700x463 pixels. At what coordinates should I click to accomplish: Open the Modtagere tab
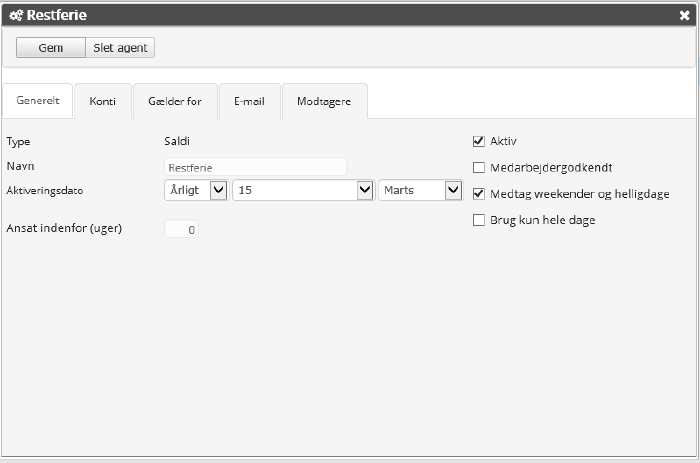coord(324,102)
